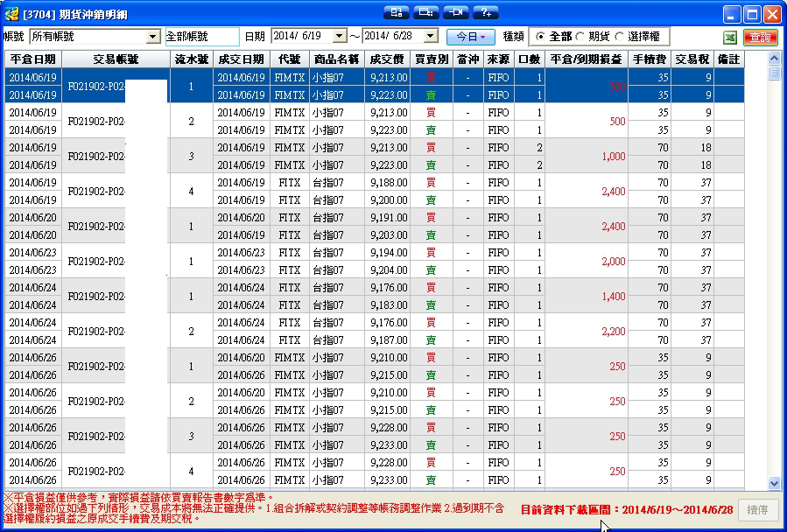
Task: Click the 買賣別 column header
Action: tap(432, 59)
